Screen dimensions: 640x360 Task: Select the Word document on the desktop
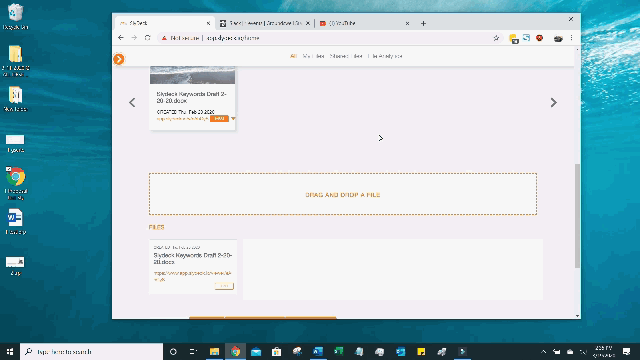(x=16, y=222)
